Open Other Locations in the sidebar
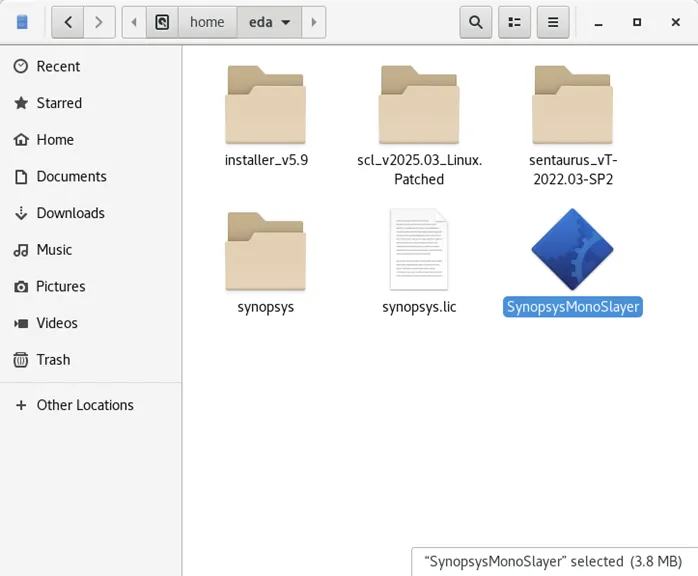The height and width of the screenshot is (576, 698). [x=91, y=405]
